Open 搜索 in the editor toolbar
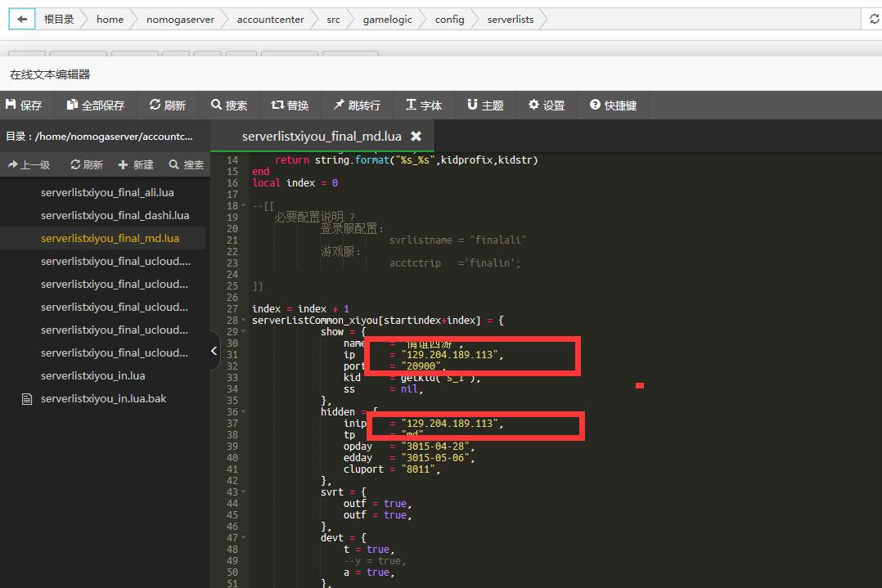 229,105
